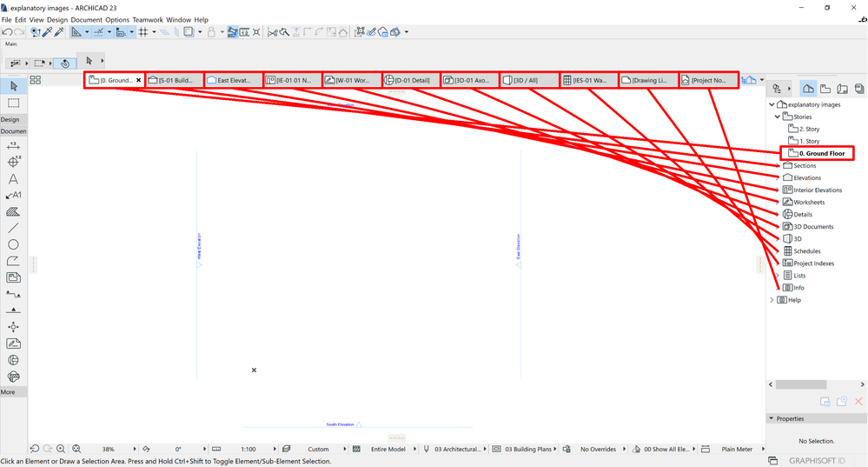
Task: Select the Marquee tool in the toolbox
Action: [14, 103]
